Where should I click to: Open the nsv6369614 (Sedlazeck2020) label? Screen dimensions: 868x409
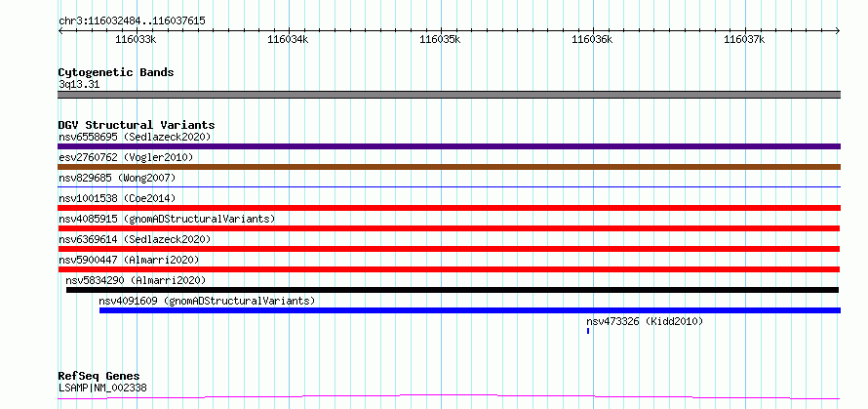(135, 239)
